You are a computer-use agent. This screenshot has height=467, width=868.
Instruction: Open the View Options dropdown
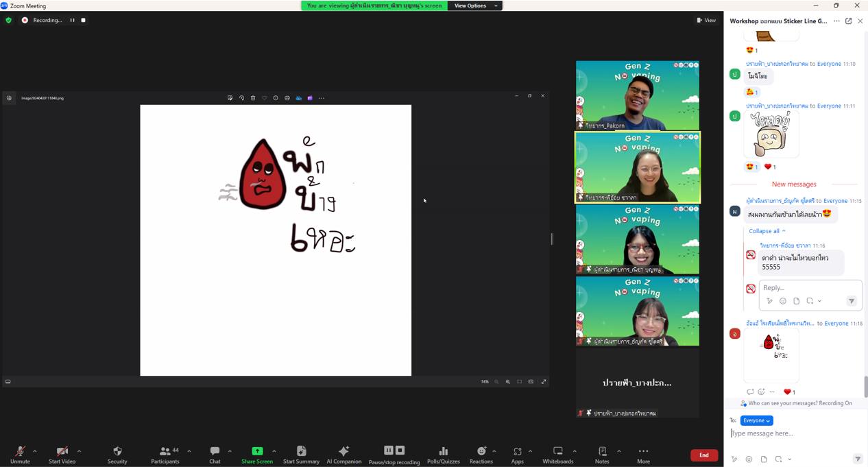(x=474, y=5)
